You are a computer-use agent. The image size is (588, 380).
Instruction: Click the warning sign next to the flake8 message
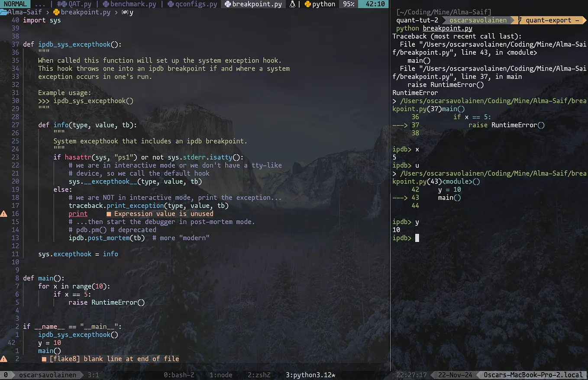[x=3, y=359]
